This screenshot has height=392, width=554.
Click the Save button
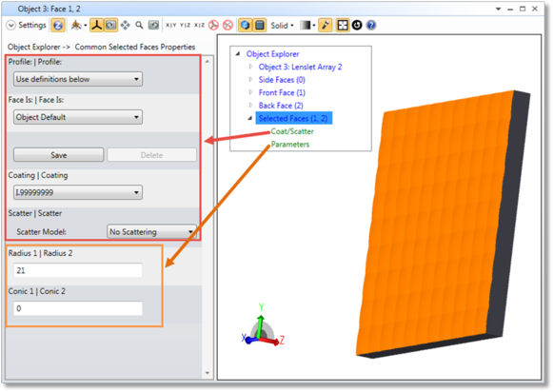click(59, 155)
